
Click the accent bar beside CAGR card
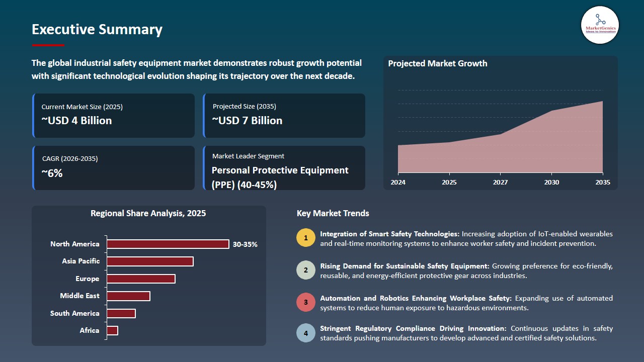pos(33,167)
